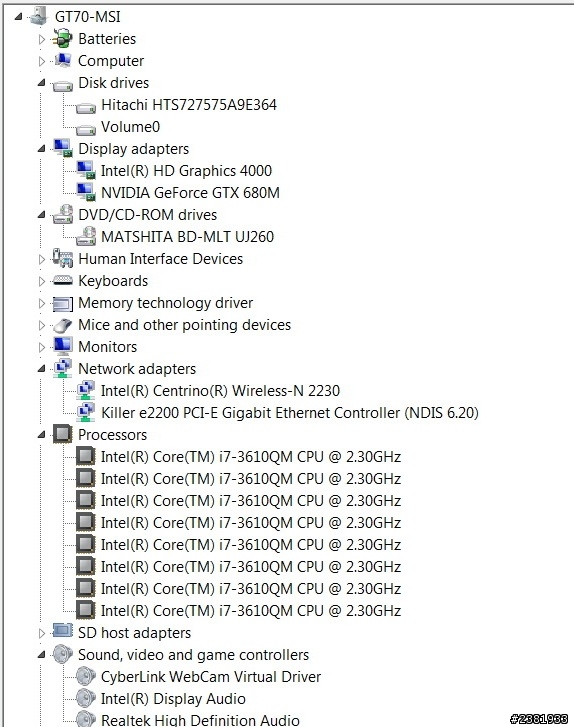
Task: Click the first i7-3610QM processor icon
Action: tap(85, 456)
